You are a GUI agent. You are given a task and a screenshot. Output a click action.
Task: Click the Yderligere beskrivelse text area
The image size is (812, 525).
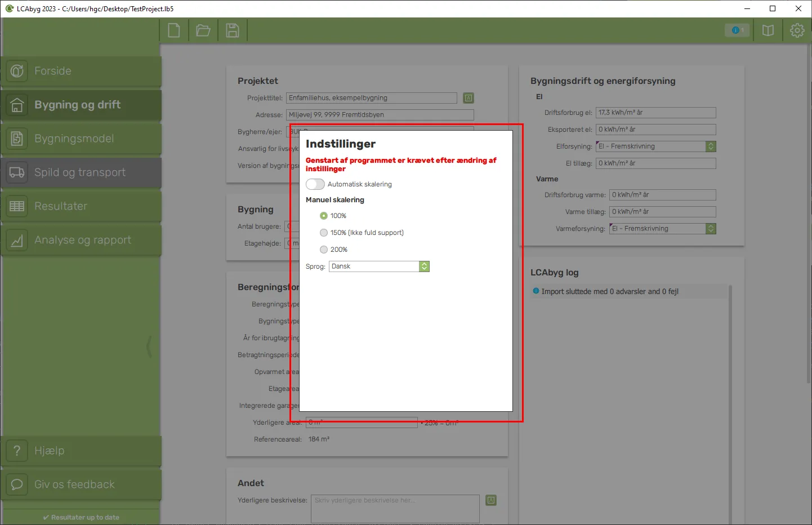pyautogui.click(x=395, y=509)
